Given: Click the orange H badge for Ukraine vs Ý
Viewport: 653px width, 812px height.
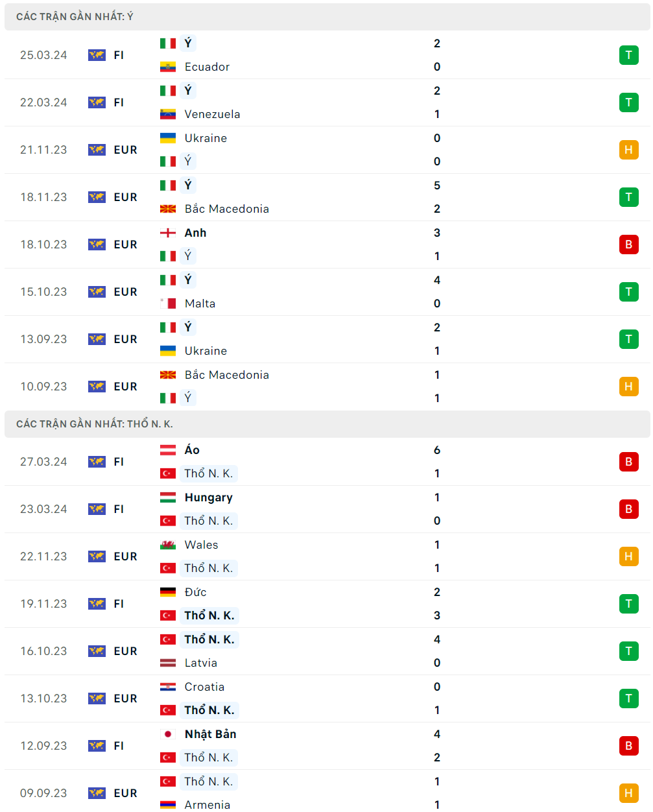Looking at the screenshot, I should (x=628, y=150).
